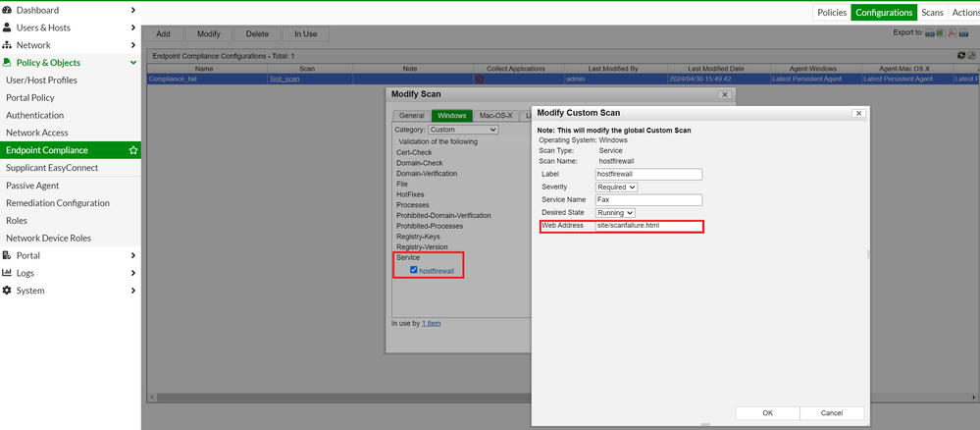Image resolution: width=980 pixels, height=430 pixels.
Task: Select the Mac-OS-X tab
Action: pyautogui.click(x=495, y=116)
